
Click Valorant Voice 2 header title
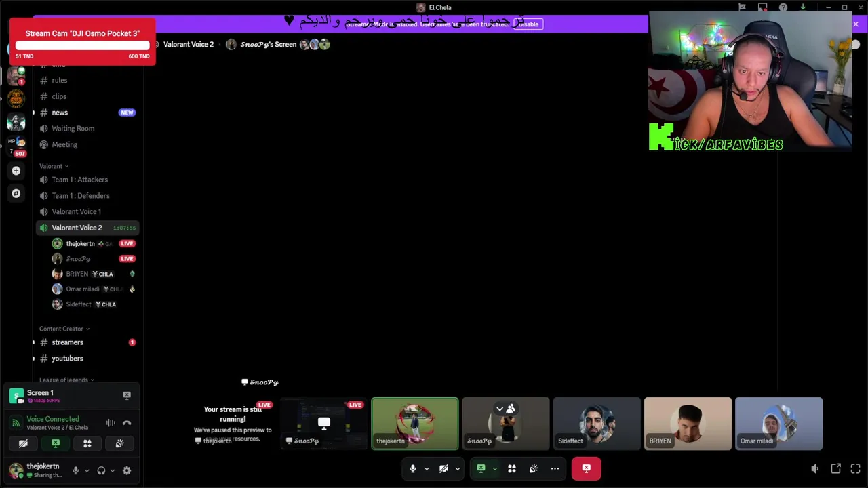click(189, 45)
